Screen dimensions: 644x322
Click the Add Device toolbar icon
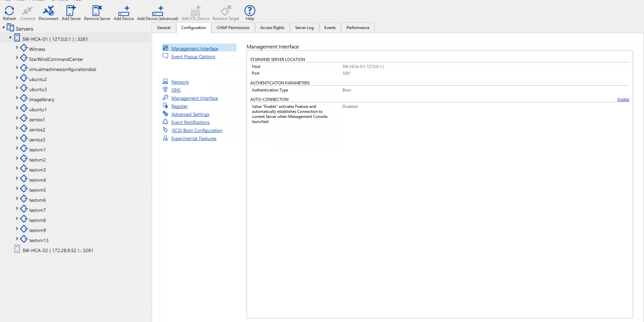point(124,10)
